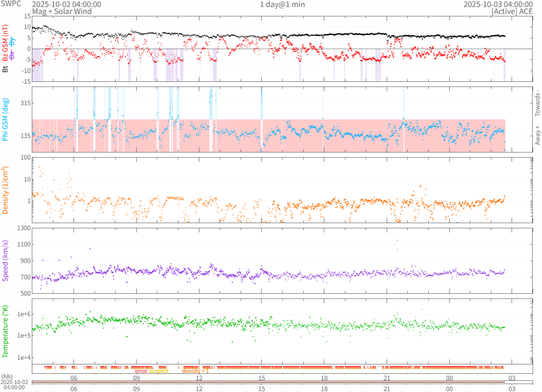The height and width of the screenshot is (392, 542).
Task: Click the Density (1/cm³) axis label
Action: pos(6,190)
